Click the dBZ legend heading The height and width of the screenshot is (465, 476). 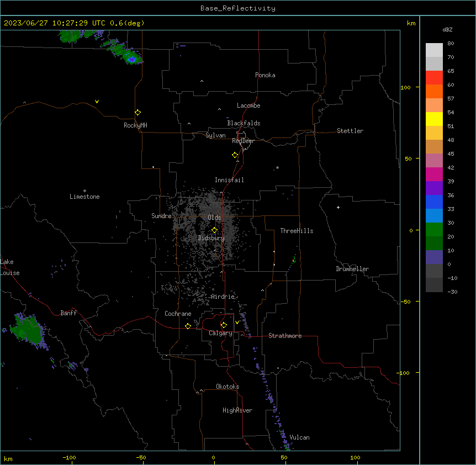point(447,29)
